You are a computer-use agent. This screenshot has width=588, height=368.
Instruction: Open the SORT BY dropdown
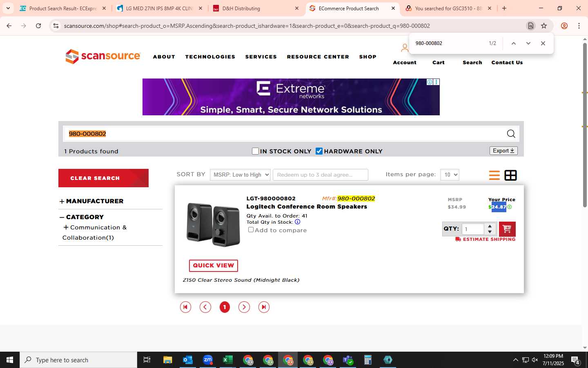click(240, 175)
